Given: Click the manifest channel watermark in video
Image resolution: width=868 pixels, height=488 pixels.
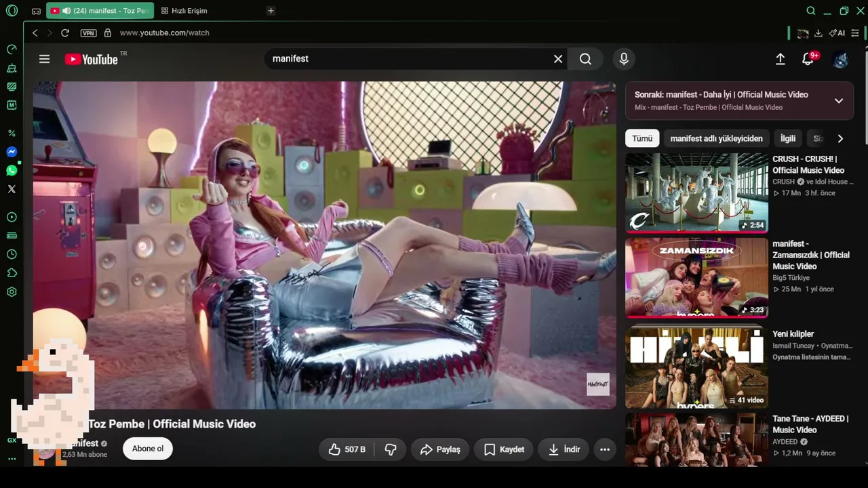Looking at the screenshot, I should pyautogui.click(x=598, y=384).
